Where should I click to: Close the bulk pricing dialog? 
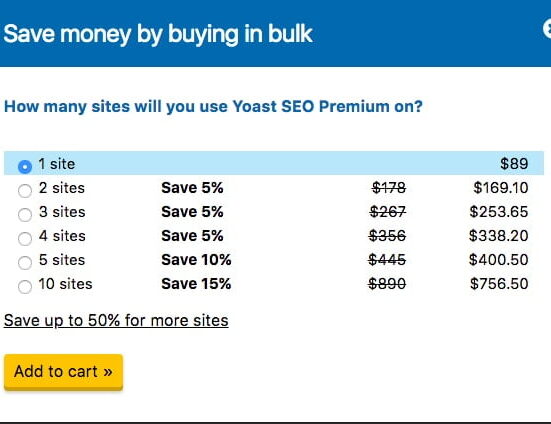coord(547,29)
